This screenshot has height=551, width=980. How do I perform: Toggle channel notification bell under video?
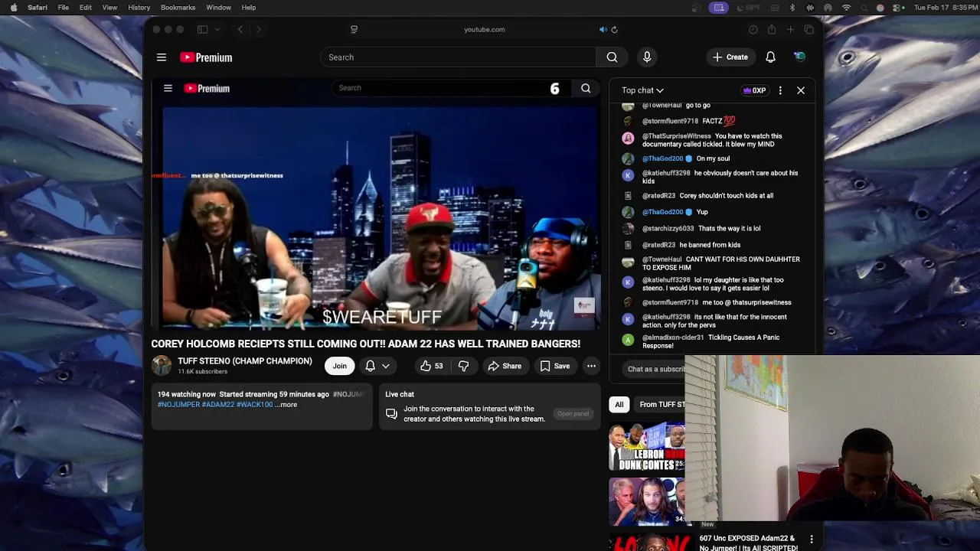pos(370,366)
